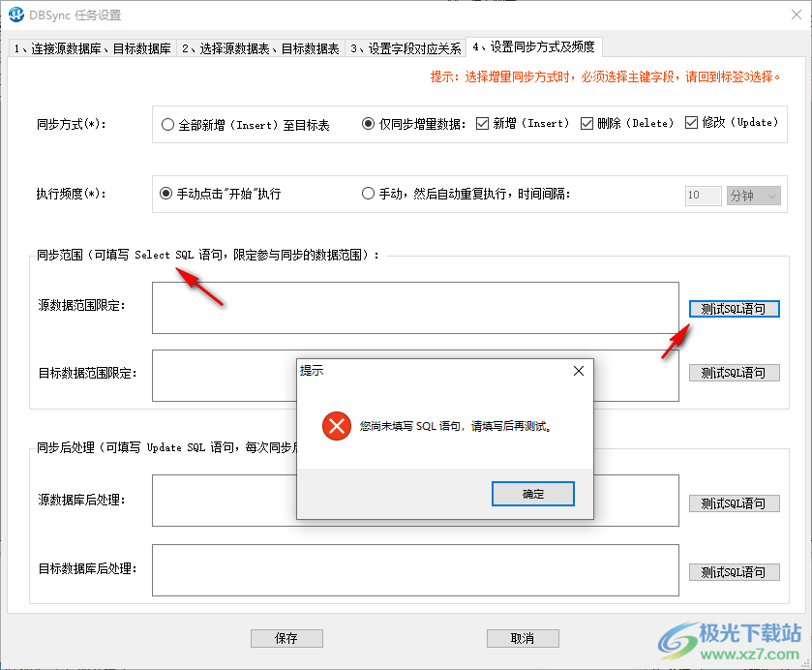Image resolution: width=812 pixels, height=670 pixels.
Task: Toggle the 删除 (Delete) checkbox
Action: tap(627, 123)
